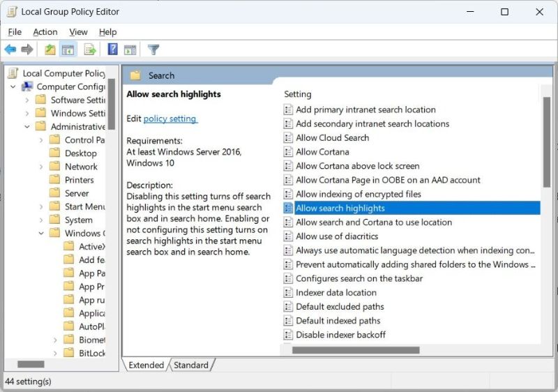Click the Up one level folder icon
Viewport: 558px width, 392px height.
point(50,50)
